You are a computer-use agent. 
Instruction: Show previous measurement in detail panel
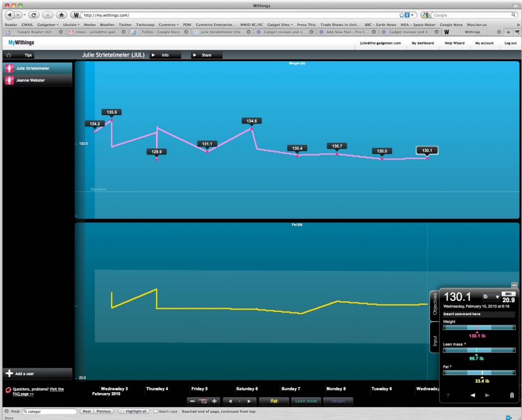pos(473,395)
